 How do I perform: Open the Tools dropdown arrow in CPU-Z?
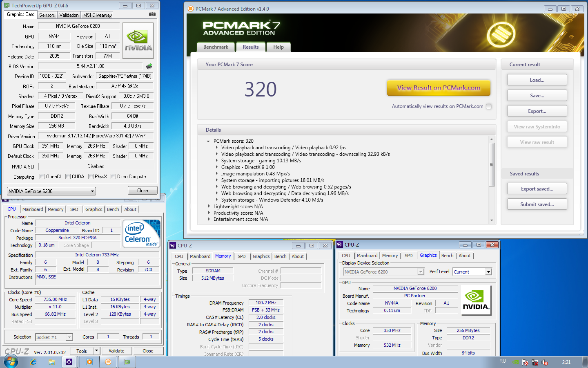(x=96, y=351)
